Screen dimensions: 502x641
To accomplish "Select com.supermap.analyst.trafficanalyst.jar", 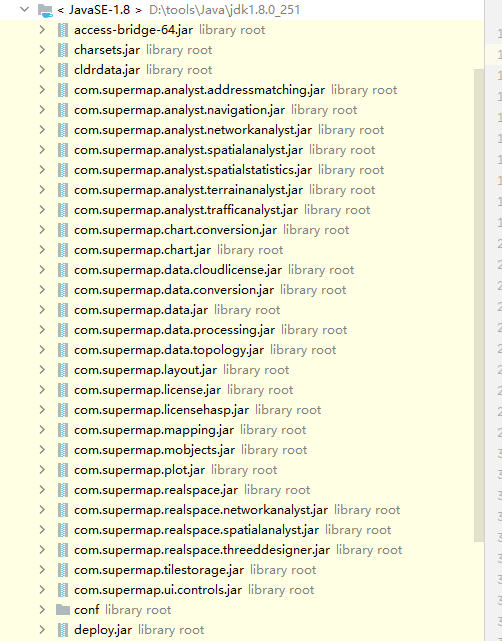I will pos(186,210).
